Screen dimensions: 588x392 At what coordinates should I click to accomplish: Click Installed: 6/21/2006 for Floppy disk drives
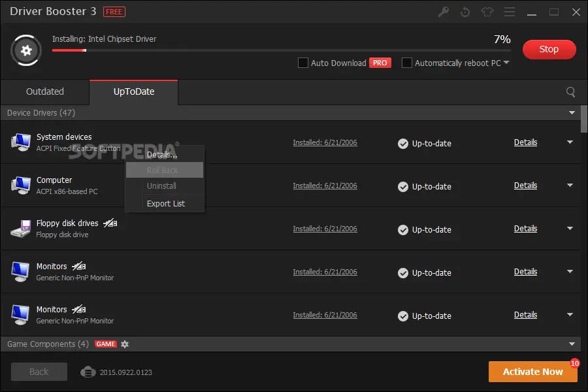click(325, 229)
